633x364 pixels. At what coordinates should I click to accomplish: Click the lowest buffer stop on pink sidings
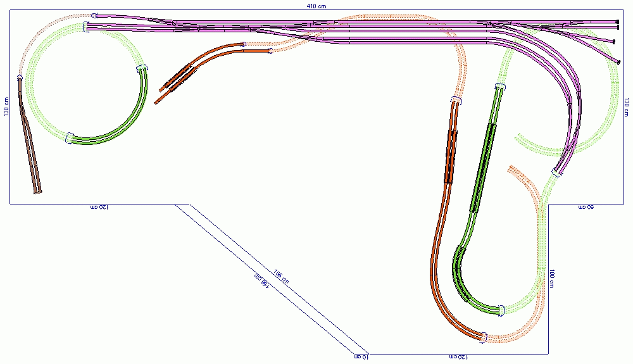click(617, 62)
